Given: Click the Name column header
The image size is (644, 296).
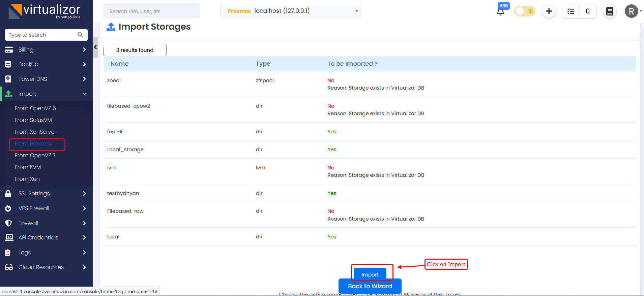Looking at the screenshot, I should coord(119,64).
